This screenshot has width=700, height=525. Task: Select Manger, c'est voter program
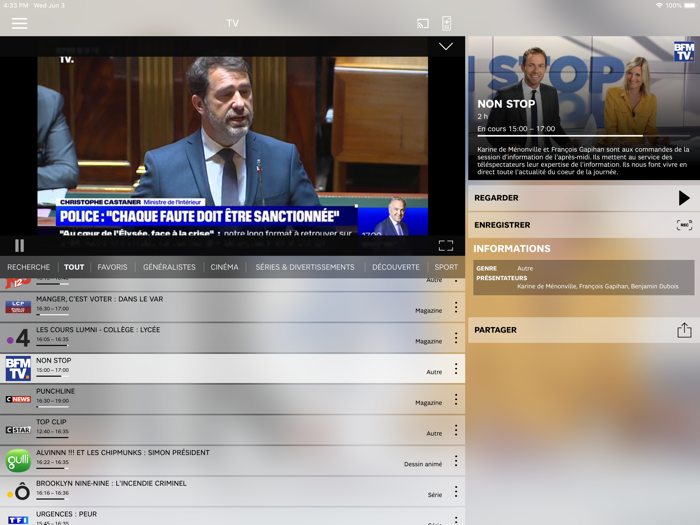tap(100, 299)
